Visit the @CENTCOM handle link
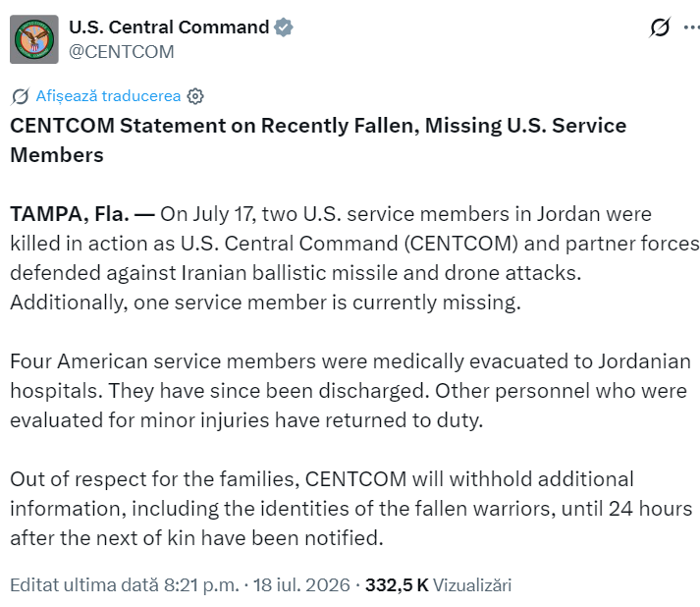The width and height of the screenshot is (700, 607). point(122,52)
